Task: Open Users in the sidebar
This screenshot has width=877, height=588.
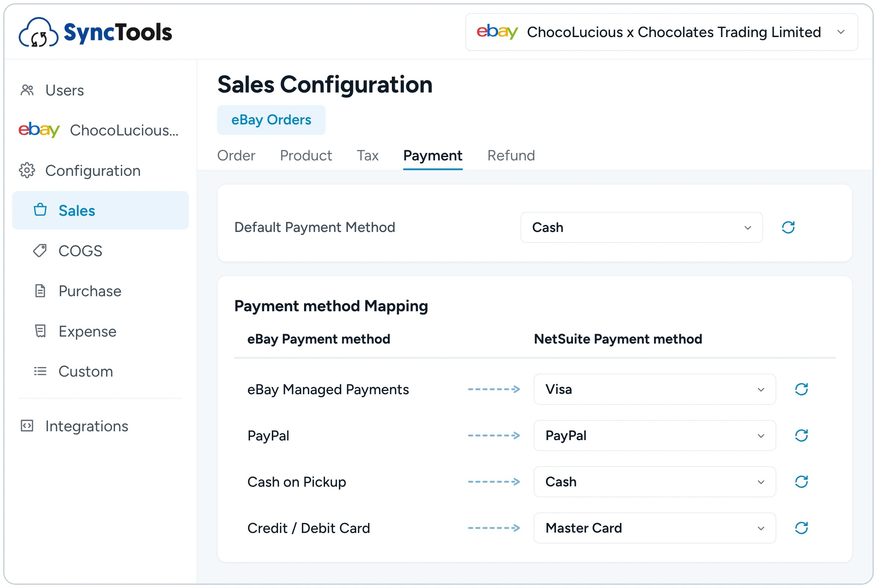Action: coord(65,90)
